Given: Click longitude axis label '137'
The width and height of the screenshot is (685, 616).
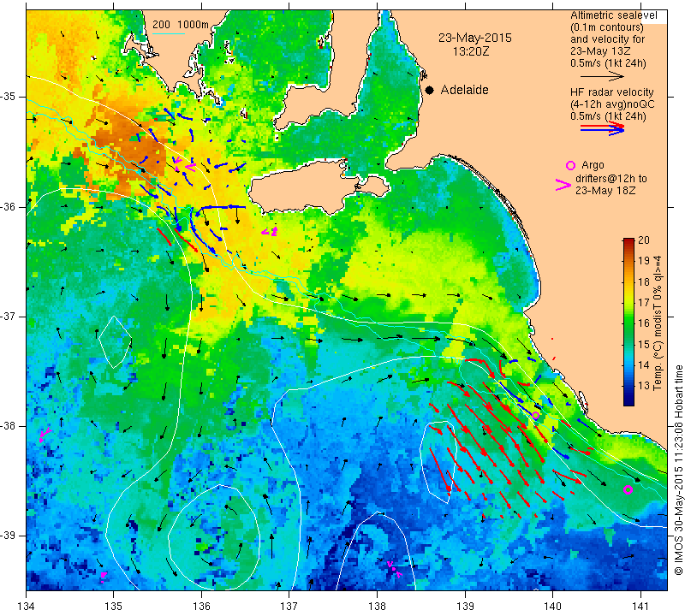Looking at the screenshot, I should 289,607.
